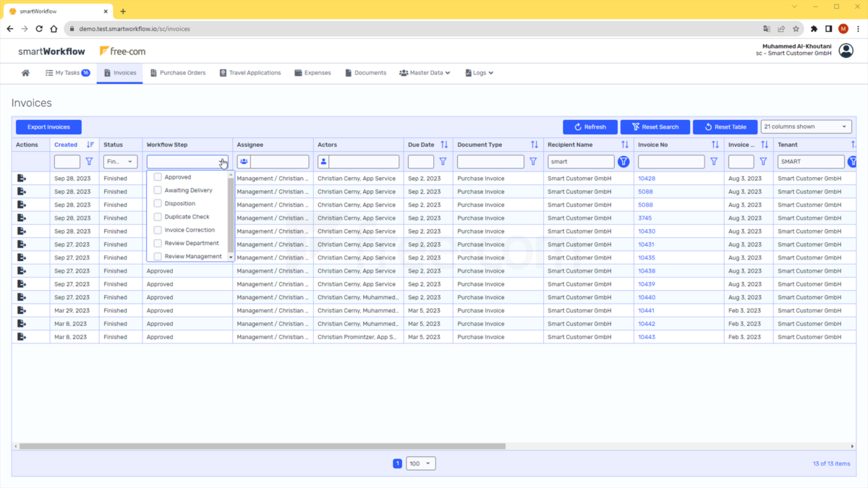Expand the Master Data dropdown menu
The width and height of the screenshot is (868, 488).
pyautogui.click(x=425, y=72)
